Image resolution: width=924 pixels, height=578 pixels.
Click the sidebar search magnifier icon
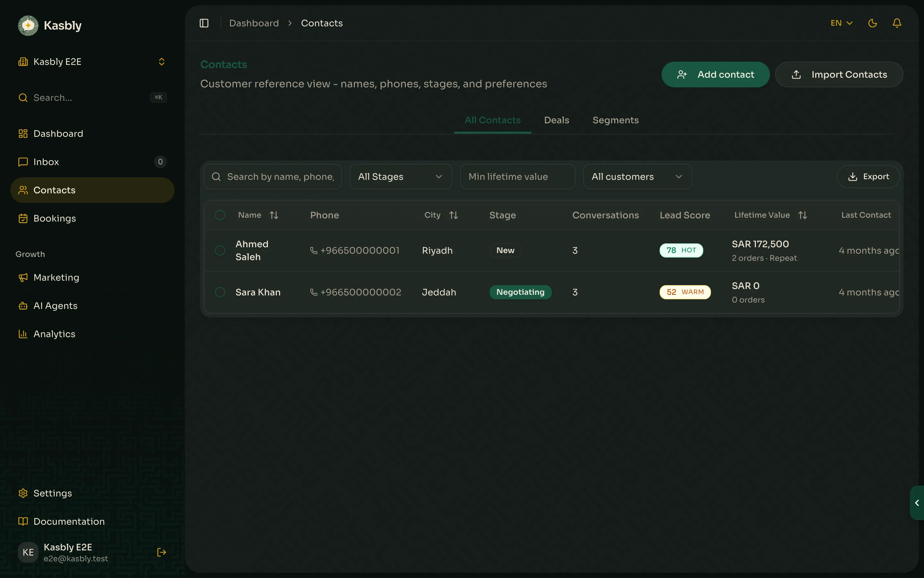coord(23,98)
